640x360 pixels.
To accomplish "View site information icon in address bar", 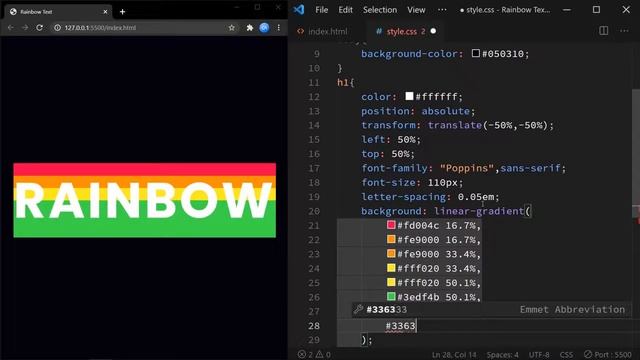I will (58, 28).
